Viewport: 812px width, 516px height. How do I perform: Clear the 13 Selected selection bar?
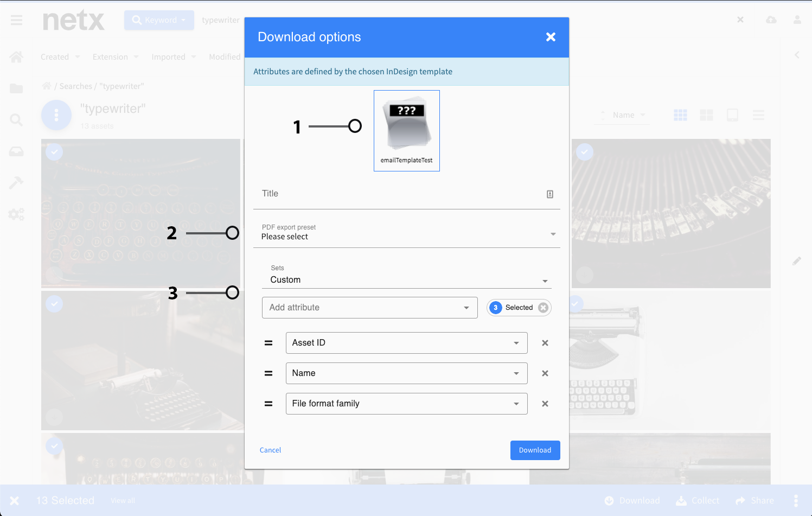15,501
